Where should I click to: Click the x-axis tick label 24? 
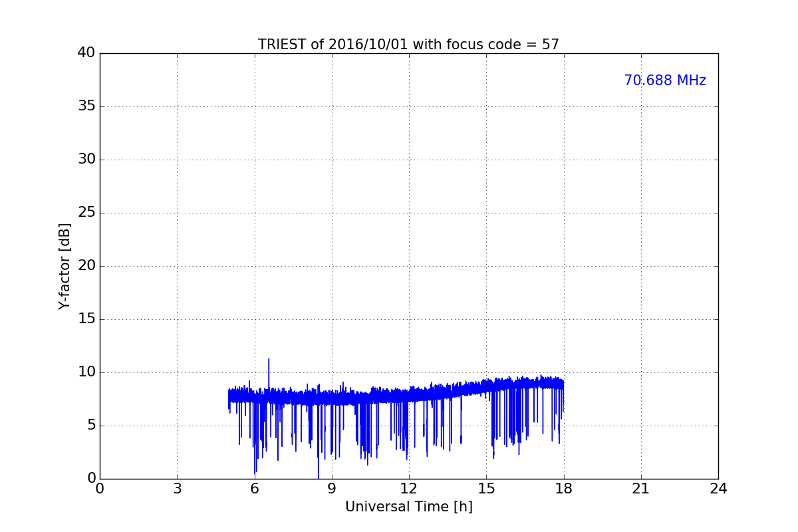[x=718, y=489]
